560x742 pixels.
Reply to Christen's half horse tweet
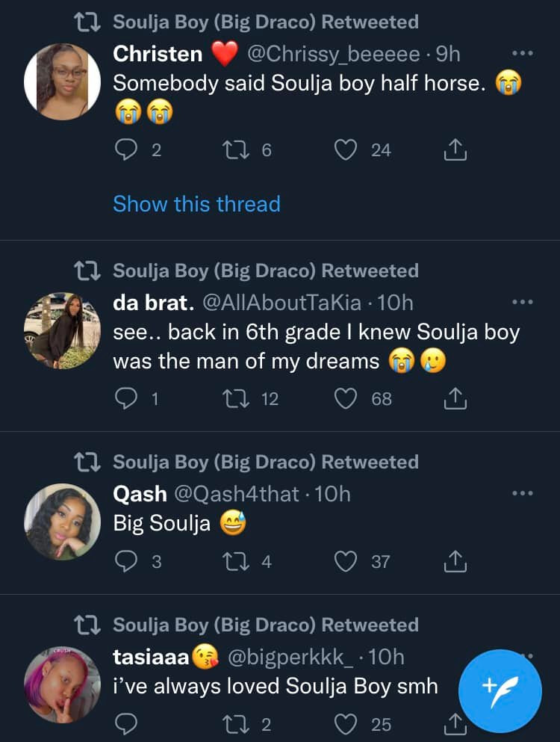(x=124, y=150)
